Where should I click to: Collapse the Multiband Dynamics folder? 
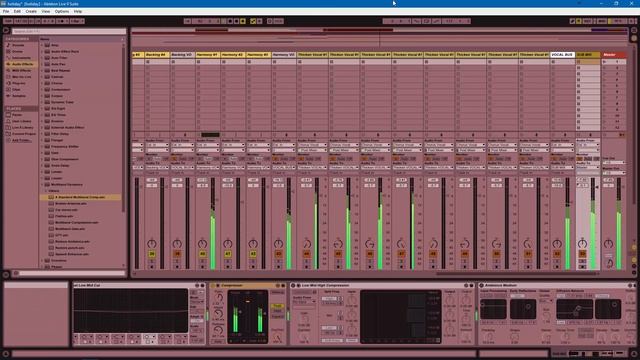click(x=42, y=184)
